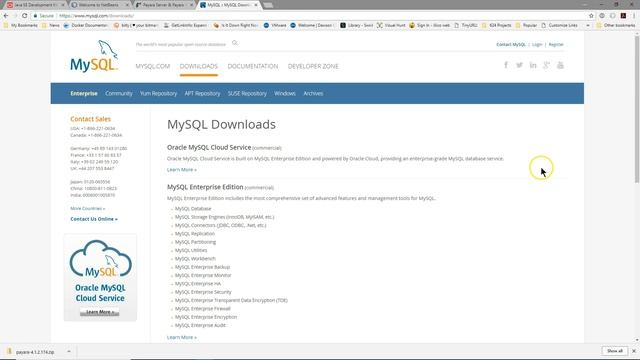Switch to Java EE Development tab
640x360 pixels.
(x=35, y=5)
